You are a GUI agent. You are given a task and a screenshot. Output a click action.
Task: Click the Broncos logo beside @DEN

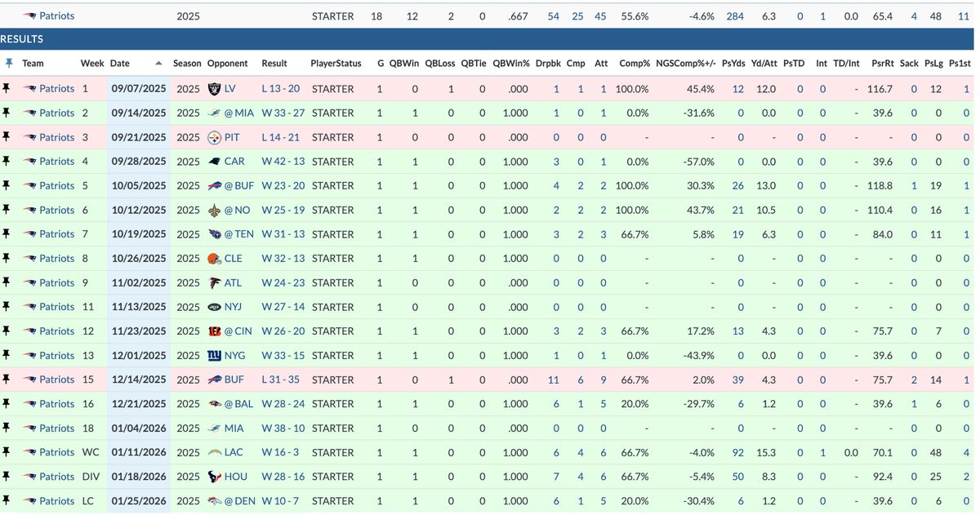pos(215,501)
